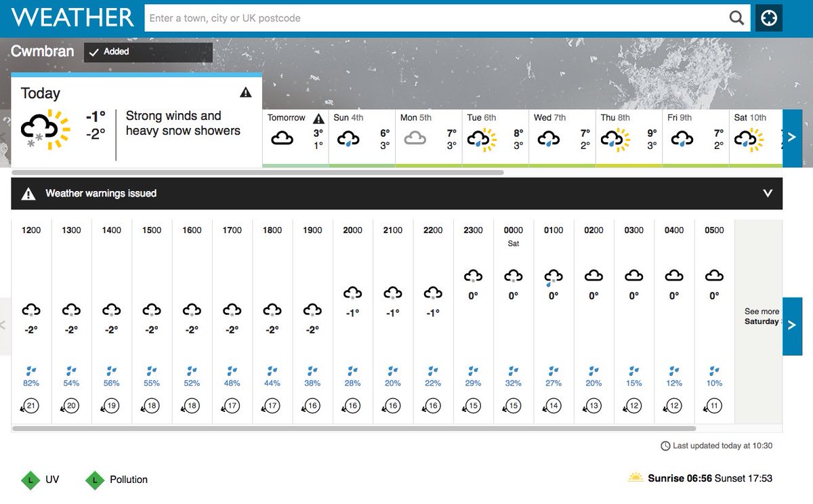Click the 2300 hour snow cloud icon
The width and height of the screenshot is (813, 504).
click(x=473, y=276)
